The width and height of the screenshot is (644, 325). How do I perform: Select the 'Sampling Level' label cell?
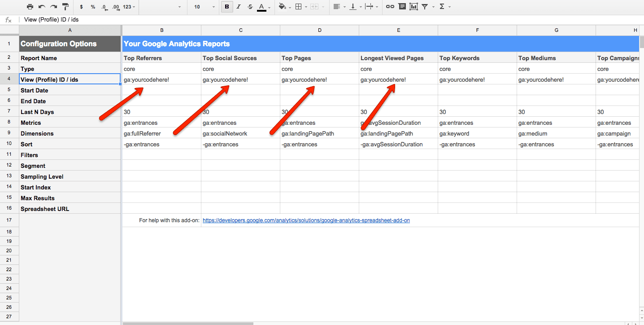pyautogui.click(x=70, y=176)
